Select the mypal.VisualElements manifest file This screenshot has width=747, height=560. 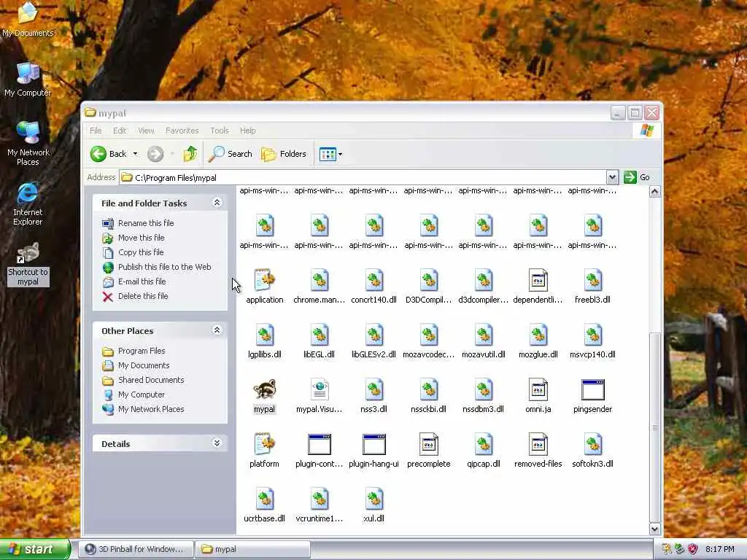coord(320,389)
